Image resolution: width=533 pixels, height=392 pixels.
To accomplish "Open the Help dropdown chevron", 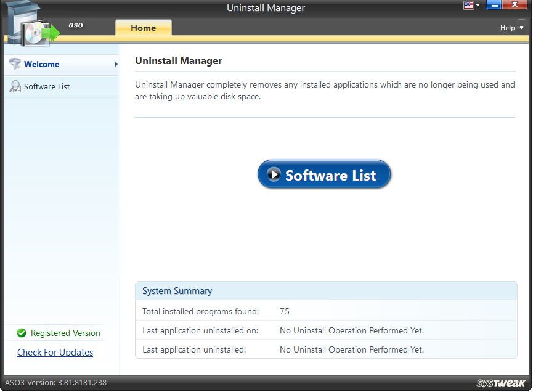I will coord(523,28).
